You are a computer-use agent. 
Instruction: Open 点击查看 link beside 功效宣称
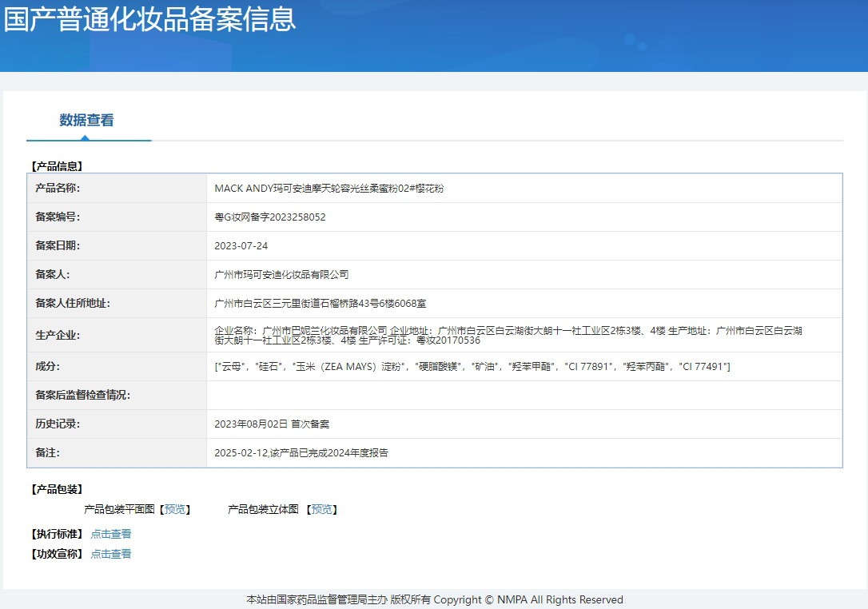pos(111,554)
